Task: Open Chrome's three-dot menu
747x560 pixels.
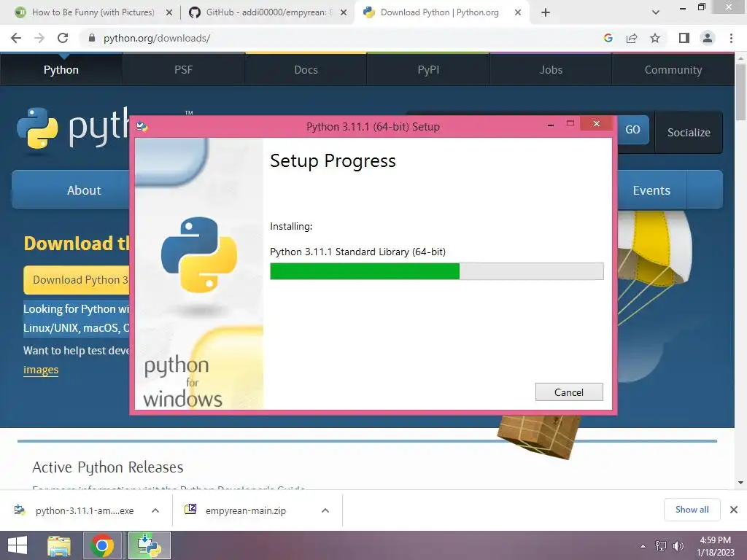Action: (x=731, y=38)
